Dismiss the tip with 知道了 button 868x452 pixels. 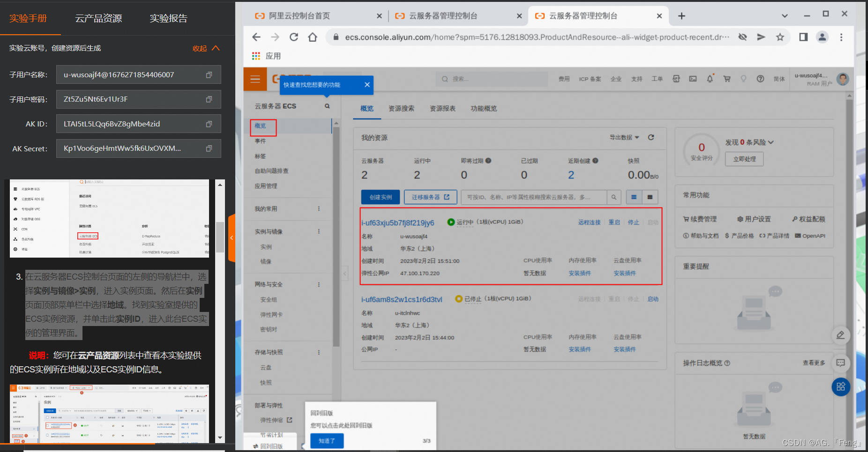327,441
